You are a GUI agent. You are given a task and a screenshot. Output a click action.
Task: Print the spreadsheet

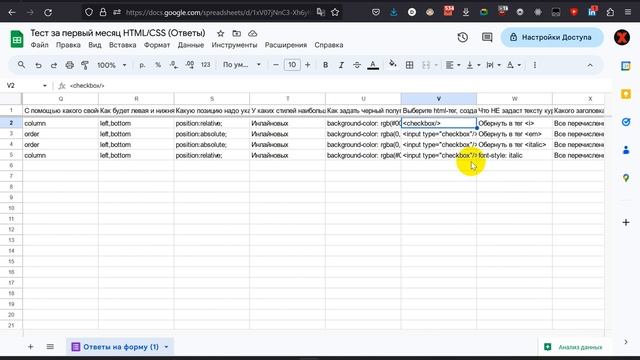pos(69,65)
